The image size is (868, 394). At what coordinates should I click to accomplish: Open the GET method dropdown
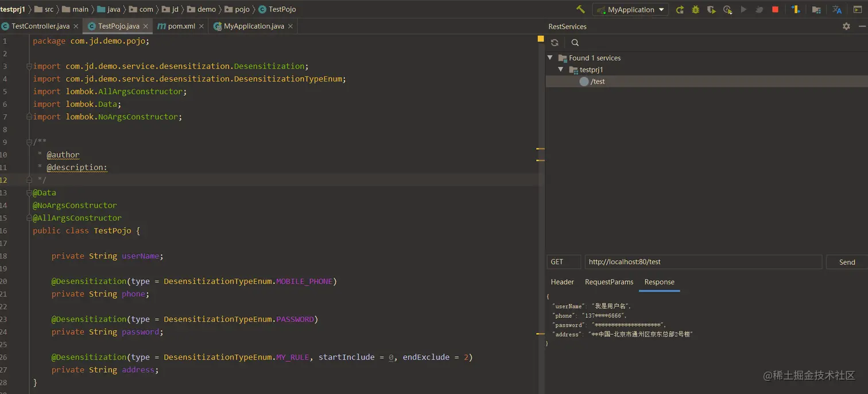(564, 262)
